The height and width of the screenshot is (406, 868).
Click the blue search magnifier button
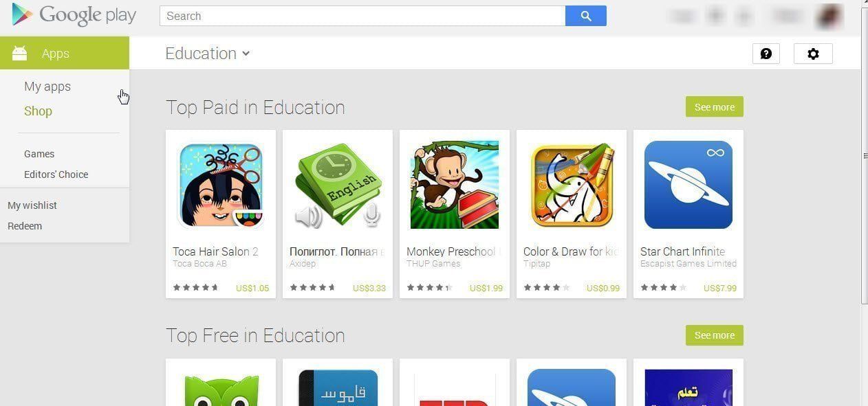[586, 16]
